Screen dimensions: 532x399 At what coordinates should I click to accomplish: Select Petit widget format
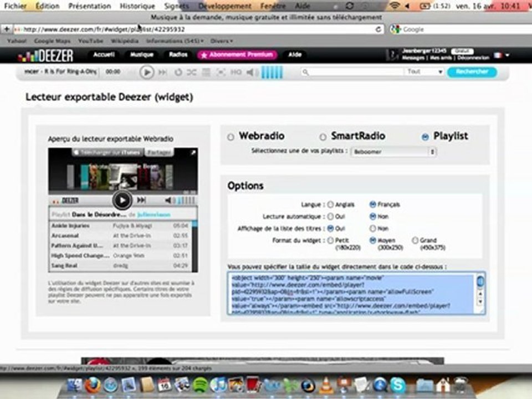click(x=330, y=241)
